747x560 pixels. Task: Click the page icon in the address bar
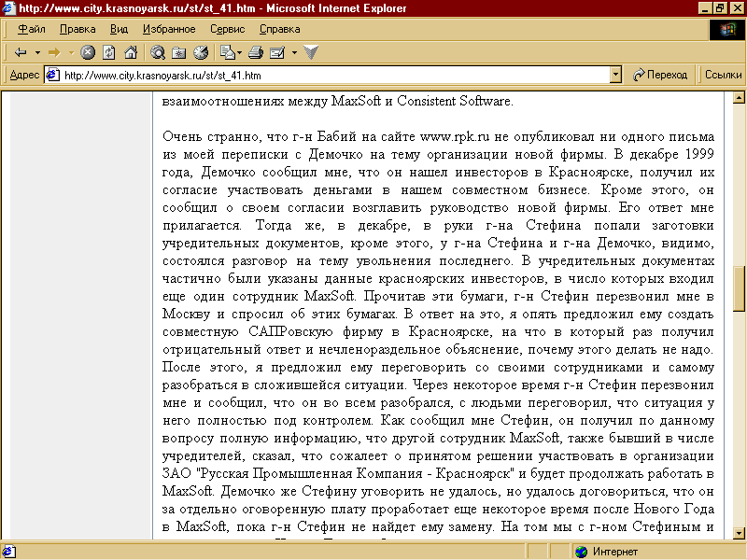(x=52, y=76)
